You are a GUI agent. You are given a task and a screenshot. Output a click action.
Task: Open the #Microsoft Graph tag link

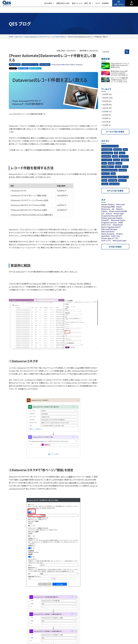pyautogui.click(x=120, y=241)
